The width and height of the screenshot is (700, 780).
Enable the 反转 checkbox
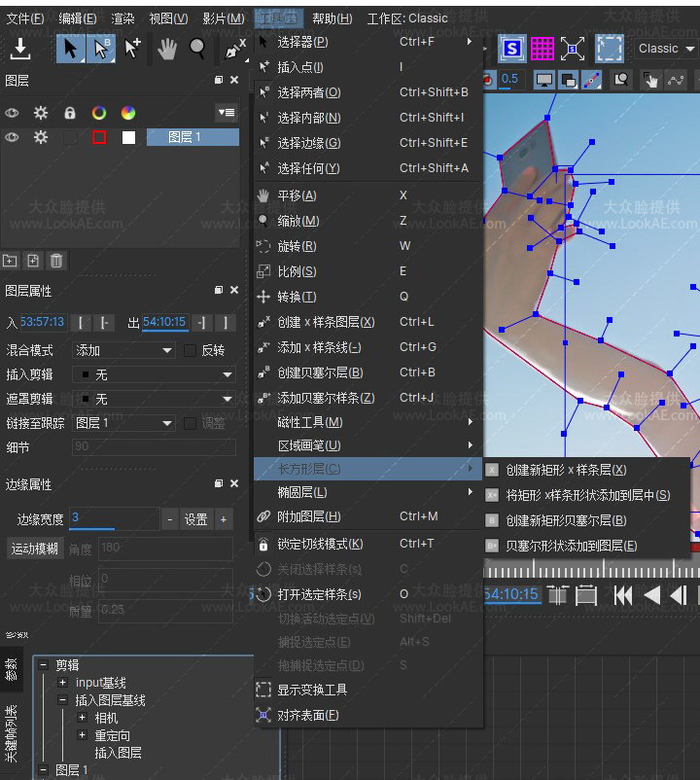(190, 350)
